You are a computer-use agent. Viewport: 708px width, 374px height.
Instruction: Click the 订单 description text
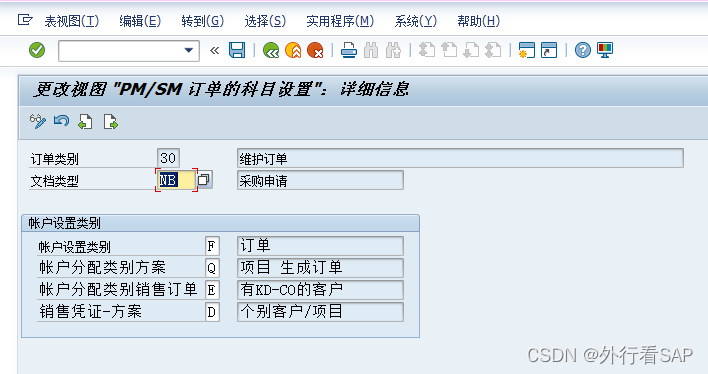255,246
